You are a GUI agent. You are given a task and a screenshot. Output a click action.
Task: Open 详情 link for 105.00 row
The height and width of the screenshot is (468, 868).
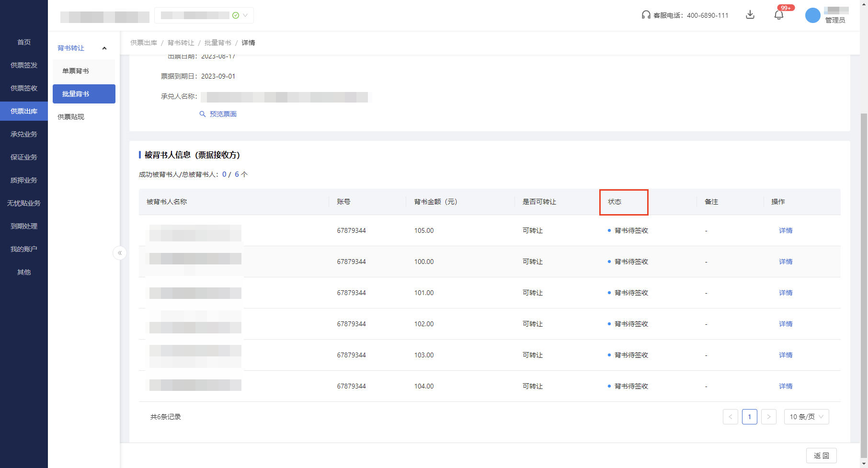click(x=786, y=230)
